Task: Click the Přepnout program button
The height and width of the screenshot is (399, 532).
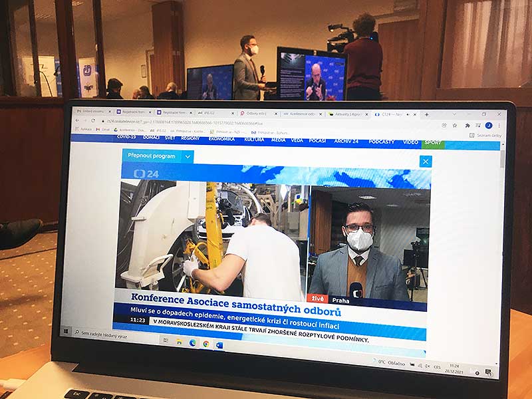Action: (152, 156)
